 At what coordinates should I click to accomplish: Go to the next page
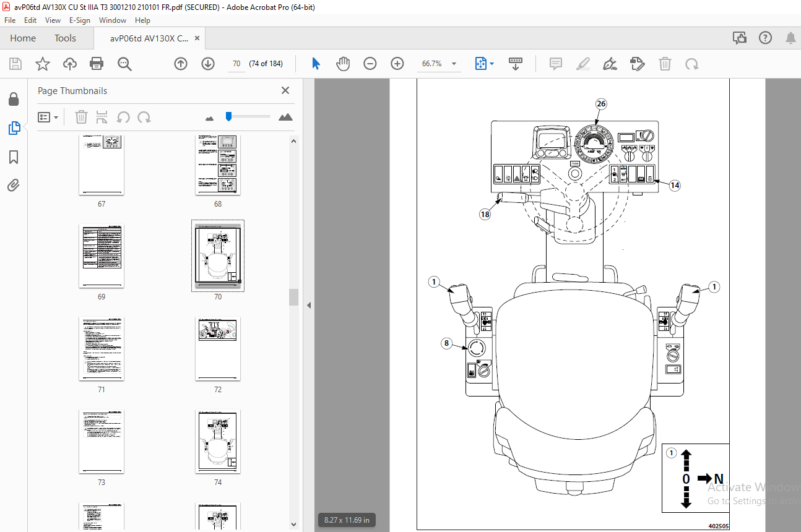pos(208,64)
